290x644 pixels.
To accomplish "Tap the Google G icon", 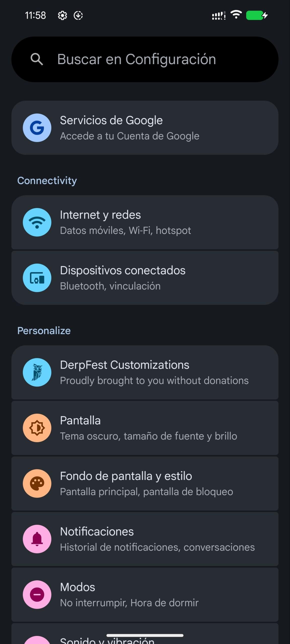I will pyautogui.click(x=37, y=128).
